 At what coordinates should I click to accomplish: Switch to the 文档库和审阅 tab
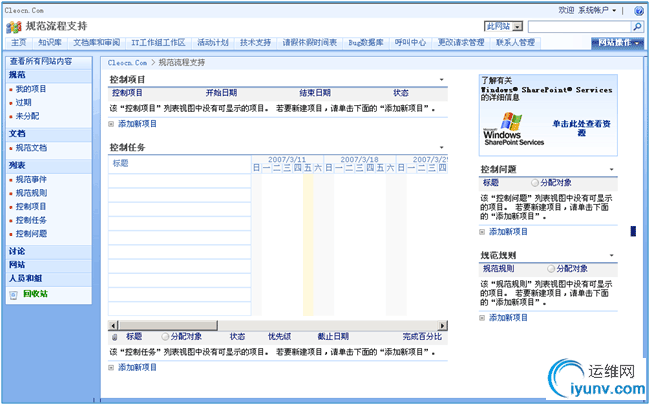96,43
